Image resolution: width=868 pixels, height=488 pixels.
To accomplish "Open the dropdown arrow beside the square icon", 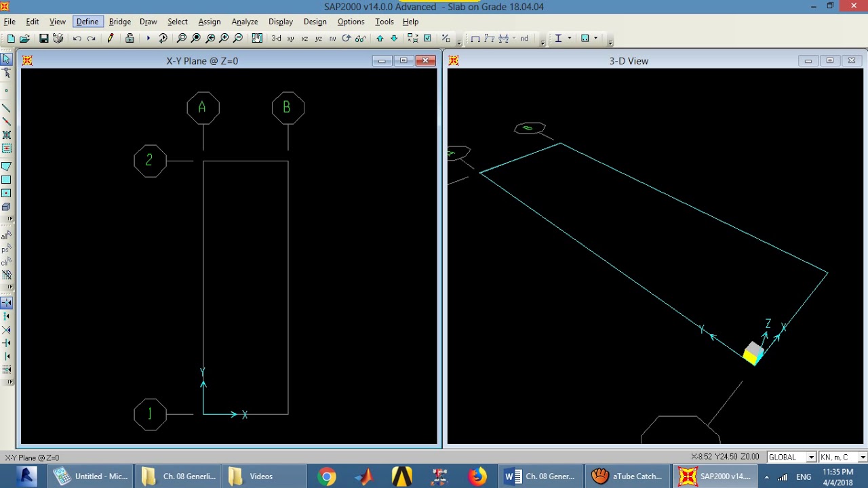I will coord(596,39).
